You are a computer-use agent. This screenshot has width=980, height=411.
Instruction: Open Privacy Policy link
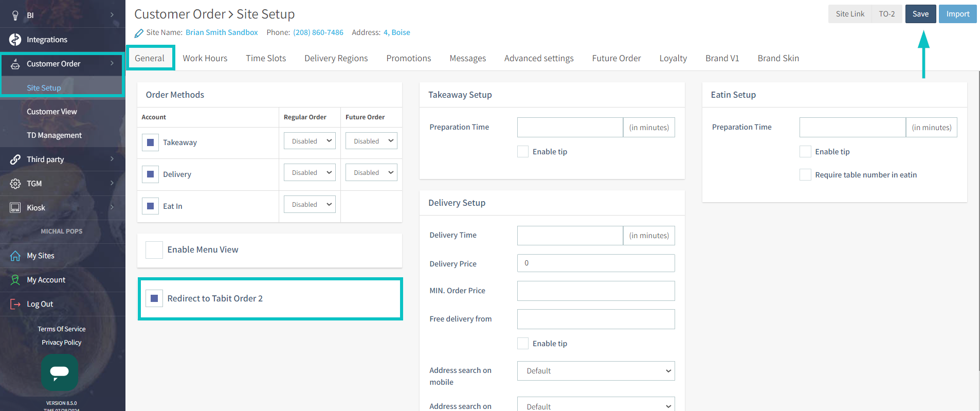pos(62,343)
